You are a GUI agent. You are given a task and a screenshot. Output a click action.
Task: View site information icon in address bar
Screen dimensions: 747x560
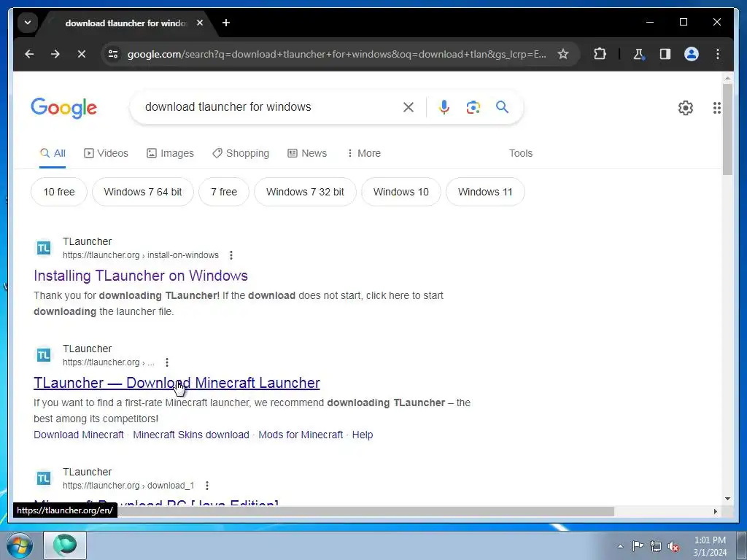113,54
